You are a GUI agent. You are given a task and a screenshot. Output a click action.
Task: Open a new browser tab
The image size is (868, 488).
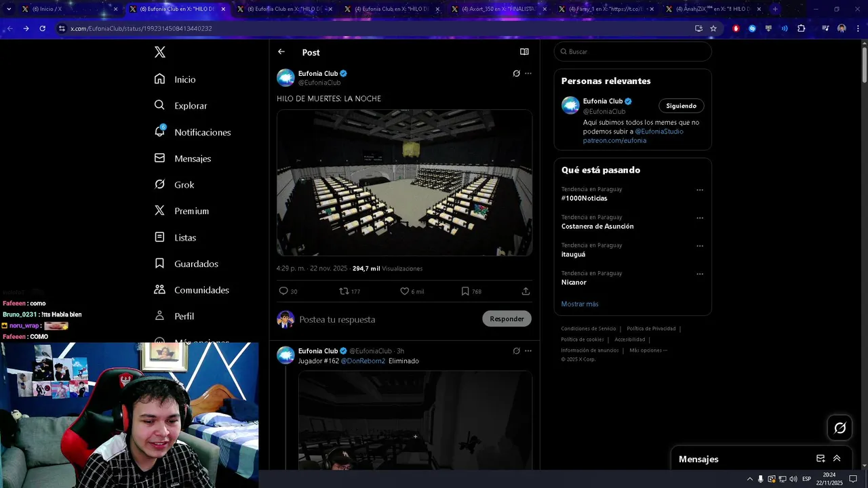pyautogui.click(x=775, y=9)
